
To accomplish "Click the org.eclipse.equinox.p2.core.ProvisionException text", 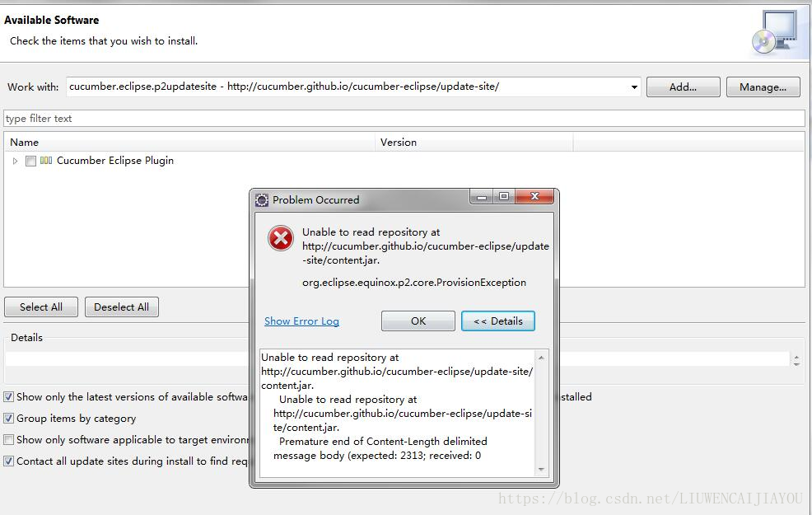I will pyautogui.click(x=413, y=283).
